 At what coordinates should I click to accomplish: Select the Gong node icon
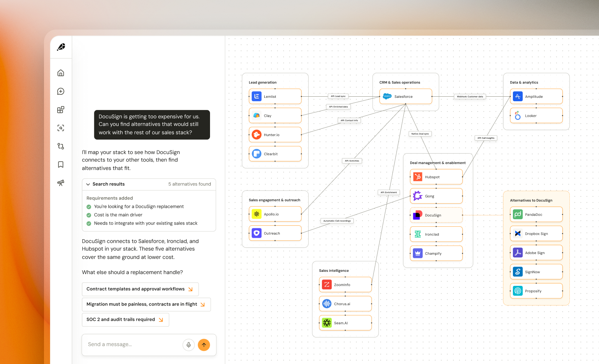coord(417,196)
